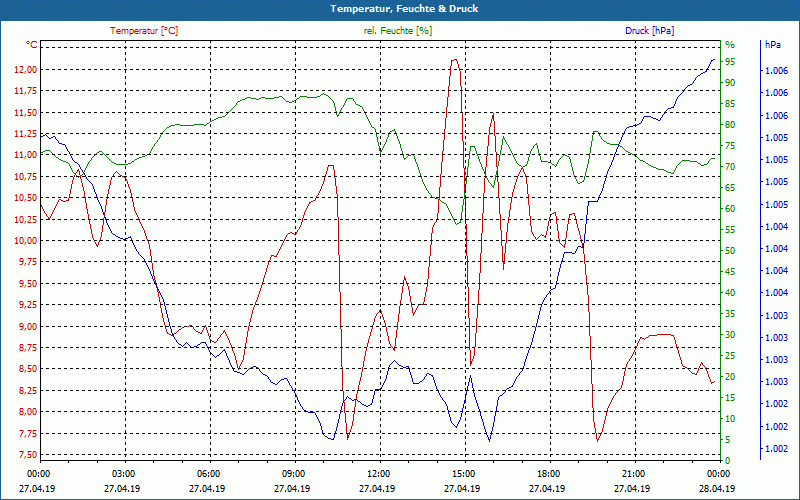Image resolution: width=800 pixels, height=500 pixels.
Task: Click the '55' humidity axis value
Action: pos(730,230)
